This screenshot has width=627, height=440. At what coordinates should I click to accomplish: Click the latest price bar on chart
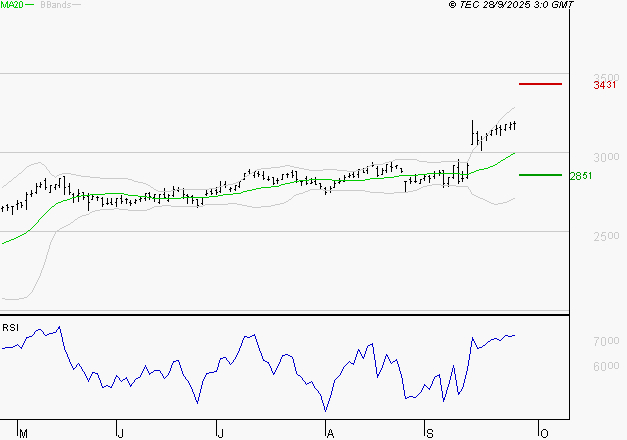515,124
